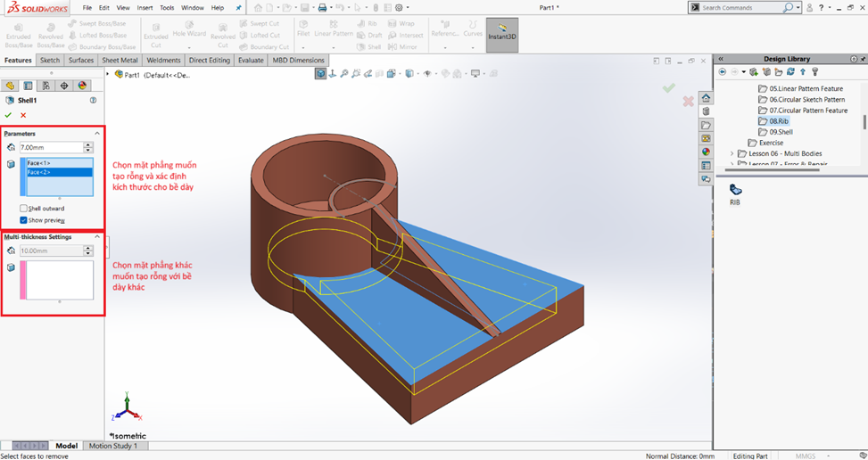This screenshot has width=868, height=460.
Task: Accept the Shell1 feature with green checkmark
Action: tap(8, 115)
